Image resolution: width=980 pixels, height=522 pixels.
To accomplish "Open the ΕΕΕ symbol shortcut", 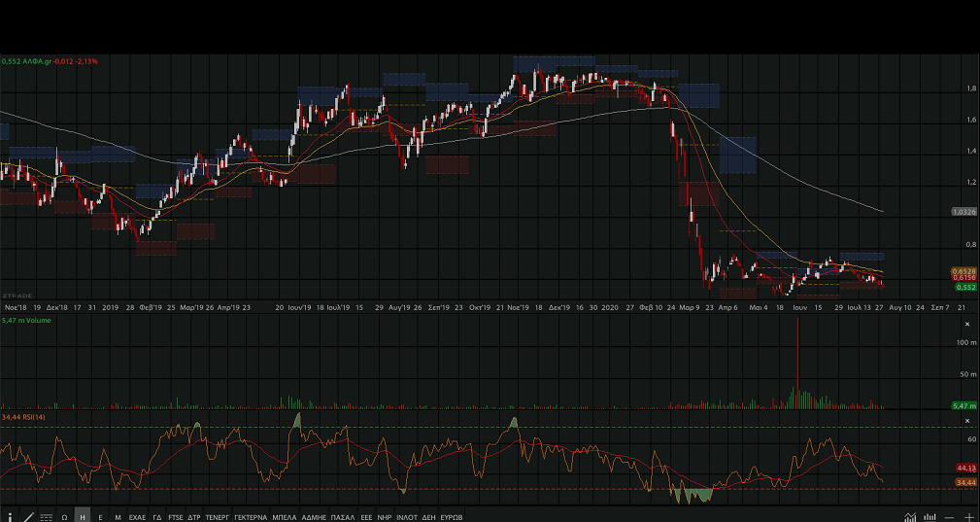I will 366,517.
